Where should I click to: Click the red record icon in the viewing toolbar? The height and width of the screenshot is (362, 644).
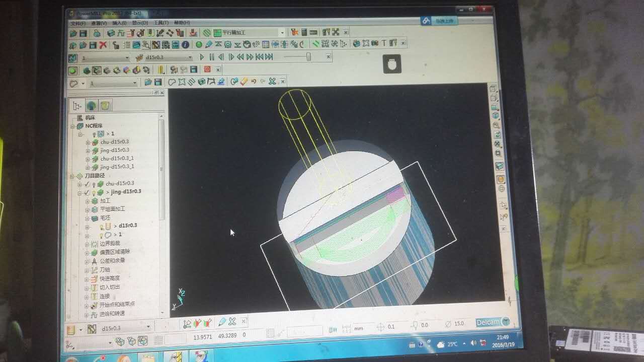click(207, 69)
